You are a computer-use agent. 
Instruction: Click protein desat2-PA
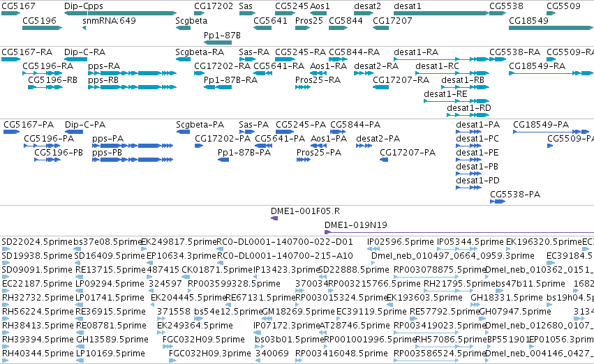pos(378,139)
